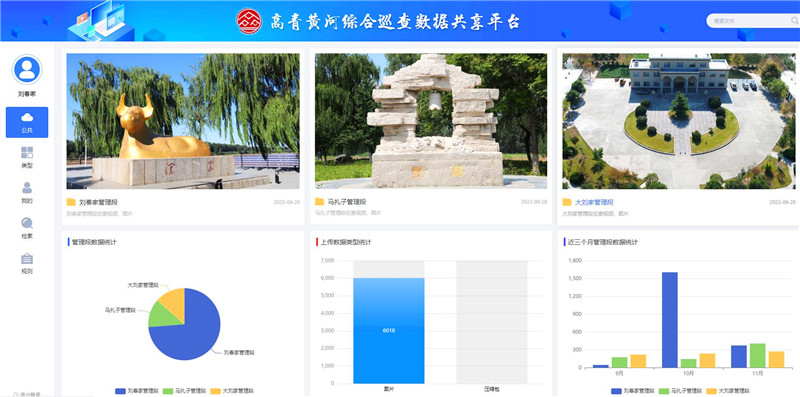Open the 刘春家管理段 folder link

[98, 202]
